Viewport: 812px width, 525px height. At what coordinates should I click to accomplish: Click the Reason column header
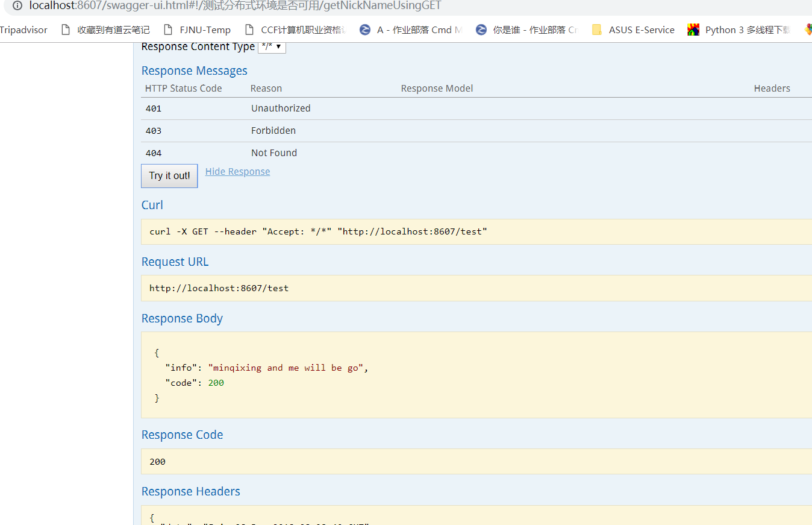click(x=266, y=89)
